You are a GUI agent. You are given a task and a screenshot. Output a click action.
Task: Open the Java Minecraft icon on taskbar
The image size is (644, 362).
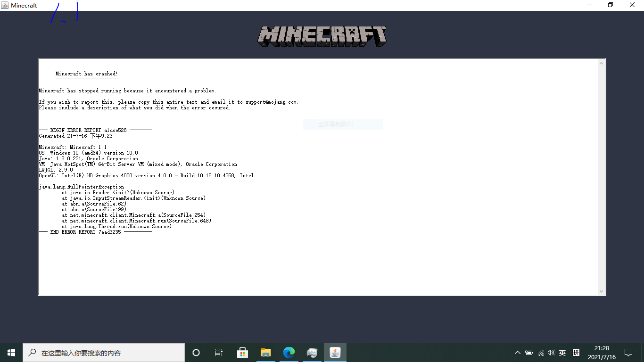pos(335,352)
